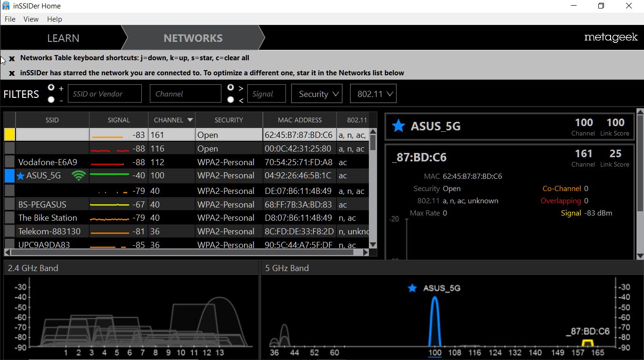Image resolution: width=644 pixels, height=360 pixels.
Task: Sort by the SIGNAL column header
Action: pyautogui.click(x=119, y=120)
